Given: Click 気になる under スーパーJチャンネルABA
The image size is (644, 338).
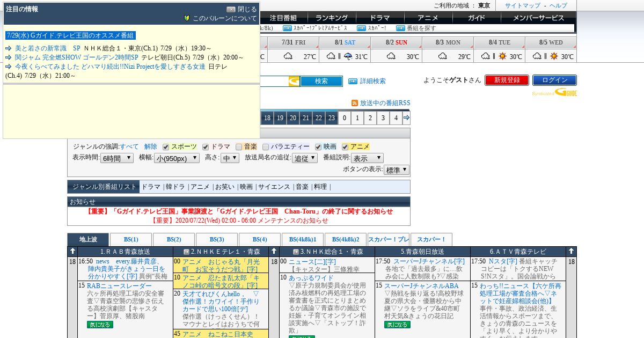Looking at the screenshot, I should [397, 325].
